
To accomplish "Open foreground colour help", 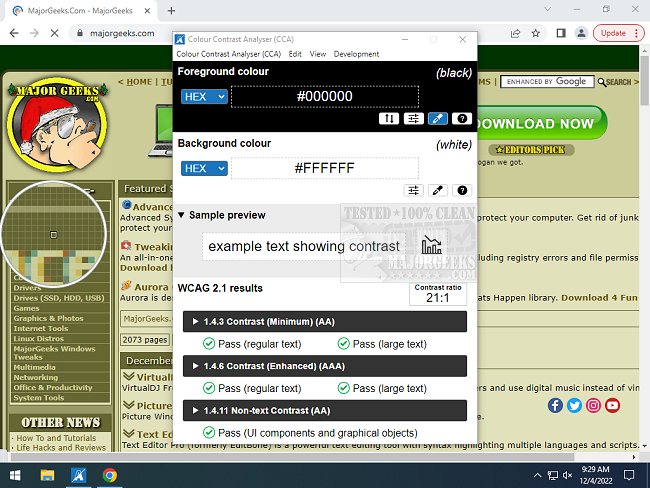I will pyautogui.click(x=461, y=119).
